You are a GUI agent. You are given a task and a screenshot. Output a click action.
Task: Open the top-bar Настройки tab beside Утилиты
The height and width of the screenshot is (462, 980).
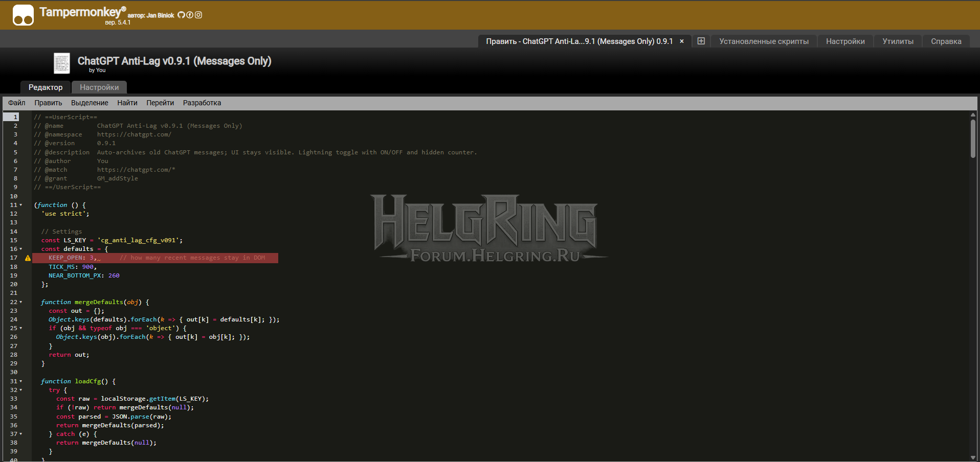click(845, 41)
